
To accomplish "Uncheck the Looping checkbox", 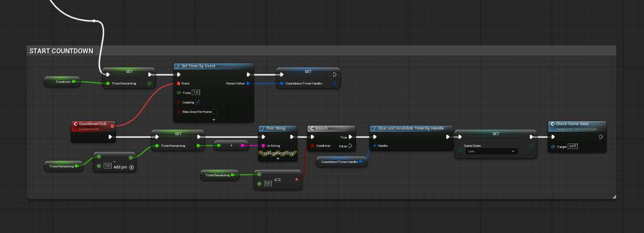I will (198, 102).
